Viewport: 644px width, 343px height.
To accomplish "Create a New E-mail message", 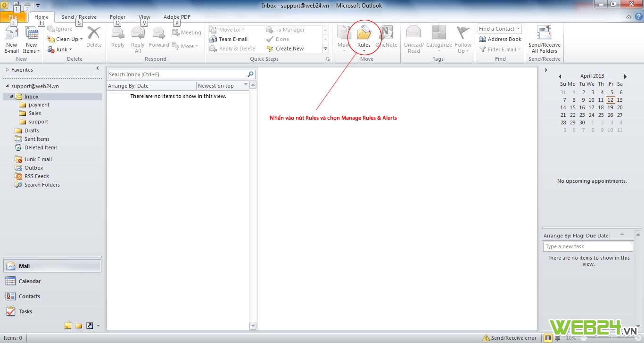I will tap(11, 41).
